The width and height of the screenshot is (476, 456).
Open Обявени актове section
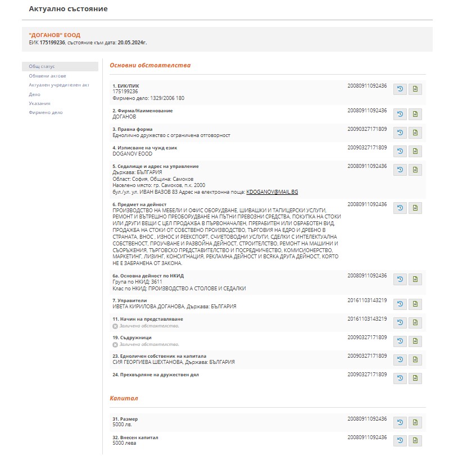[x=48, y=76]
